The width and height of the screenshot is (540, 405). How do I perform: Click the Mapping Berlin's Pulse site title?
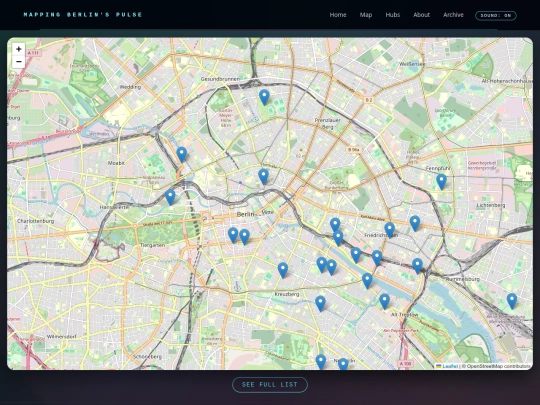(x=83, y=14)
